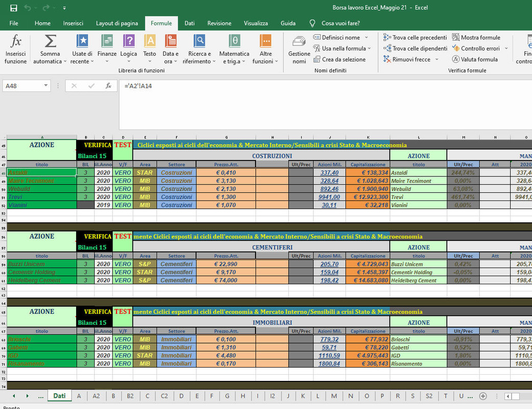
Task: Open the Logica function library
Action: coord(129,49)
